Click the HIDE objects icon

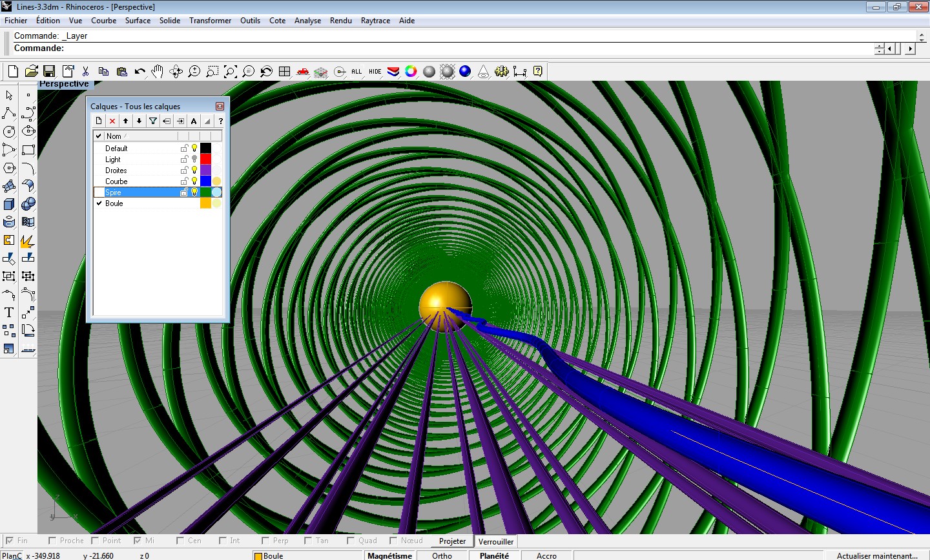point(375,71)
